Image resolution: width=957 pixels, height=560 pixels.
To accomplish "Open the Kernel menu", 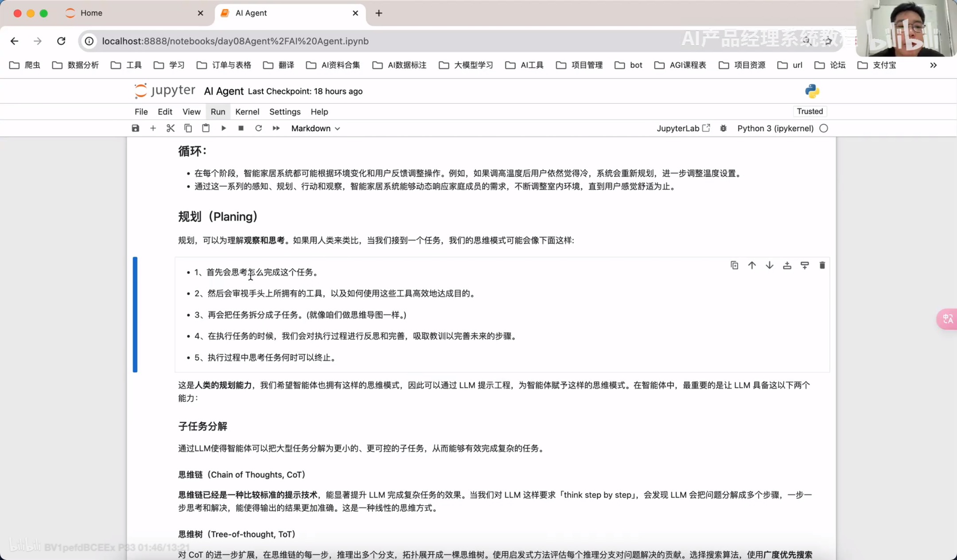I will (x=247, y=112).
